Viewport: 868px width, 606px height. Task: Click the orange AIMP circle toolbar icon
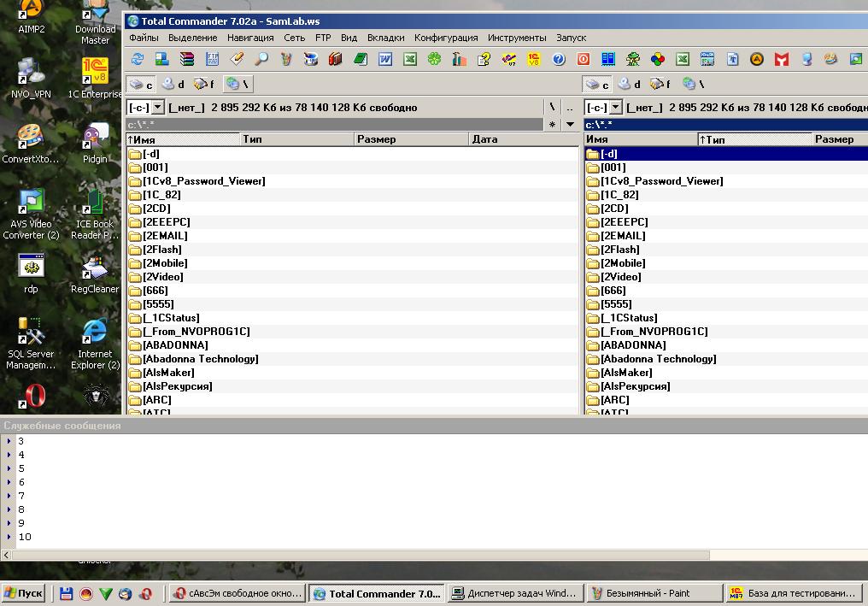tap(757, 59)
